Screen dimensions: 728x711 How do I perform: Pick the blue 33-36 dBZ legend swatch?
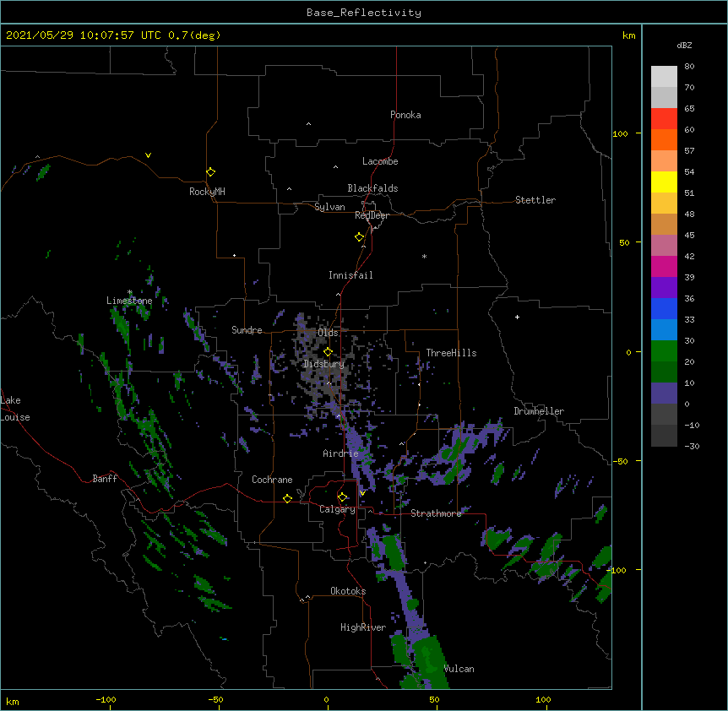664,308
